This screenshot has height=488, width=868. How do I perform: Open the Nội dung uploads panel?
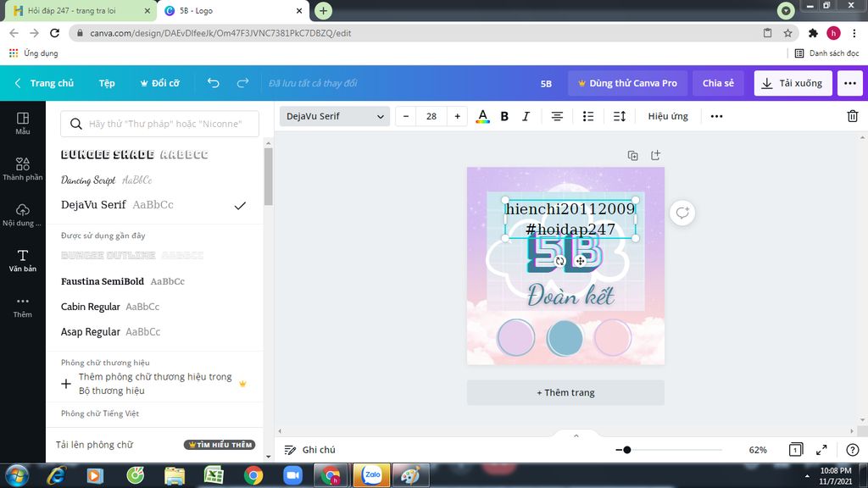(23, 214)
